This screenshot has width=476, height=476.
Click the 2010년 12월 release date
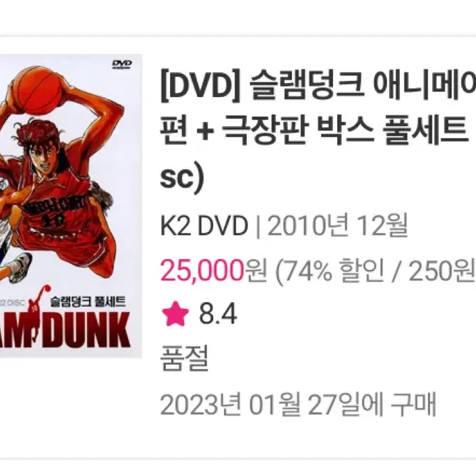[x=337, y=226]
